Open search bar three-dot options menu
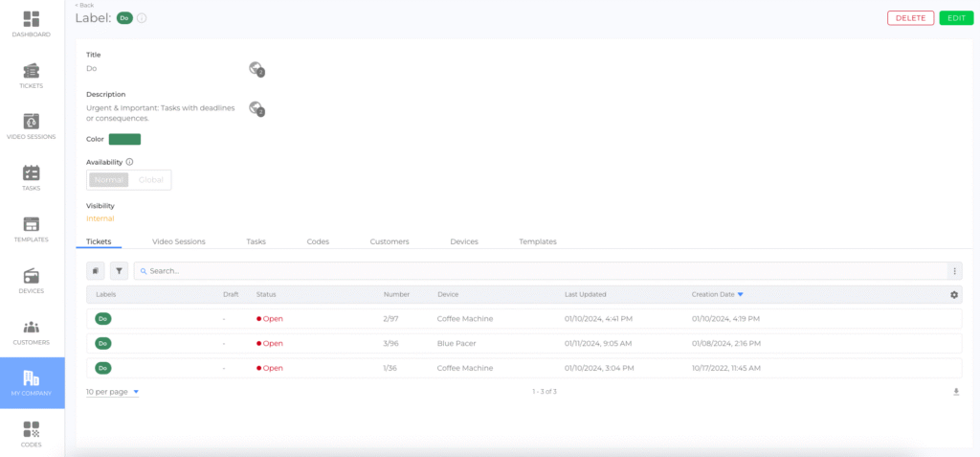 [x=953, y=271]
